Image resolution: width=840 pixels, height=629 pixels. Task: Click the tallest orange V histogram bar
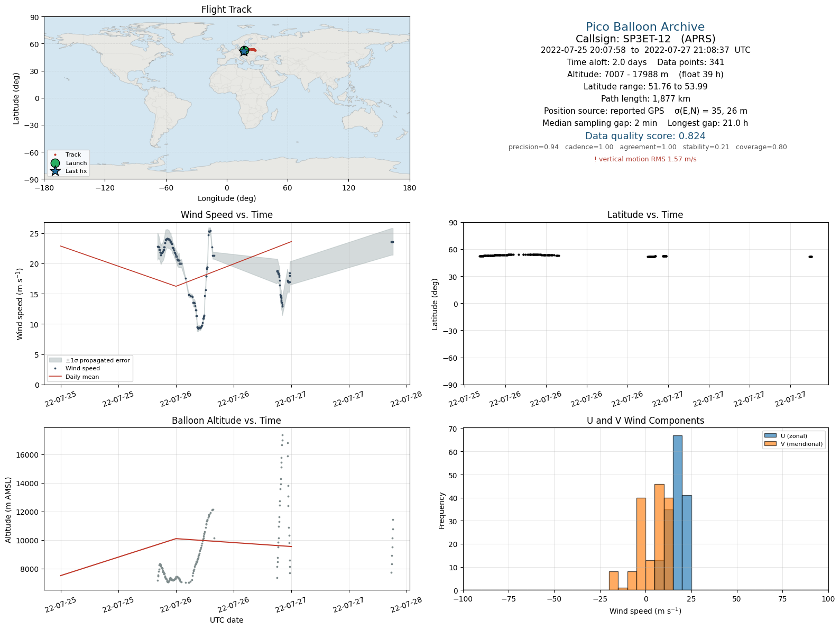point(659,537)
